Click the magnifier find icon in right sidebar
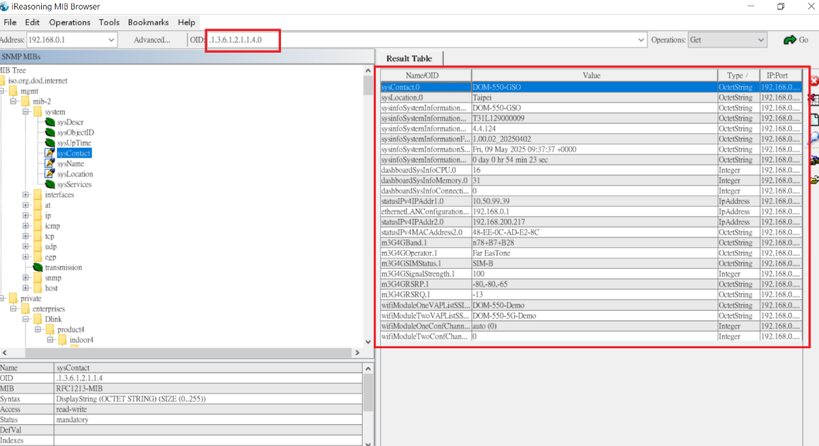This screenshot has width=819, height=446. click(x=814, y=138)
